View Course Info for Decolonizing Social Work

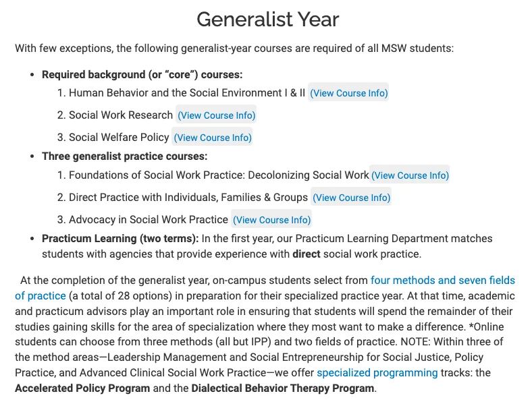tap(410, 175)
